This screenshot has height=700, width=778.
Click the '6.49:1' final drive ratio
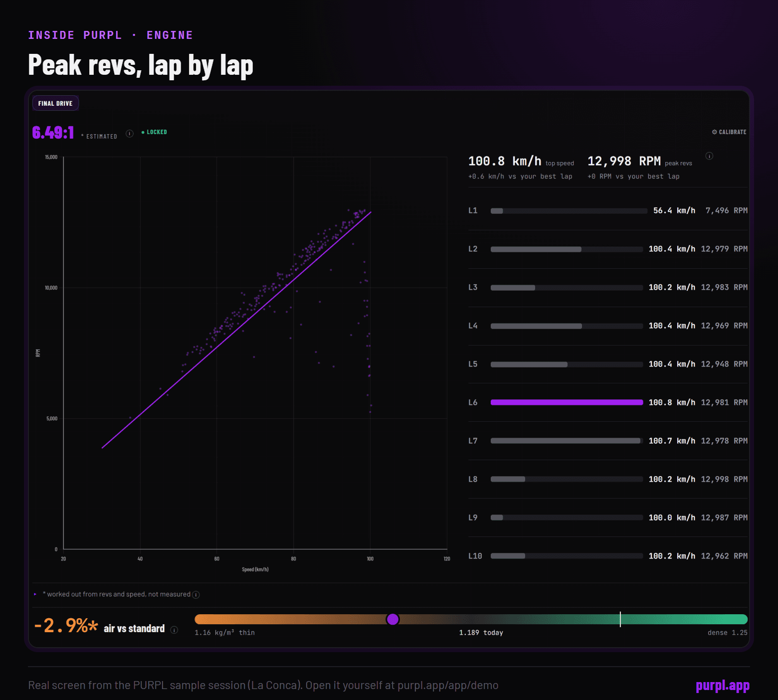(x=53, y=132)
